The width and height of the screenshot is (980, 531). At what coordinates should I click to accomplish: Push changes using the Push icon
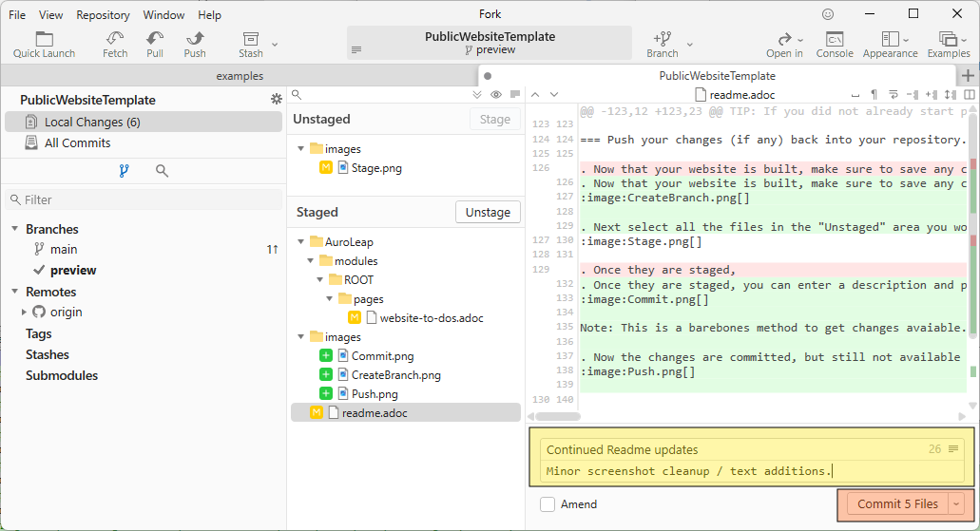(x=195, y=39)
